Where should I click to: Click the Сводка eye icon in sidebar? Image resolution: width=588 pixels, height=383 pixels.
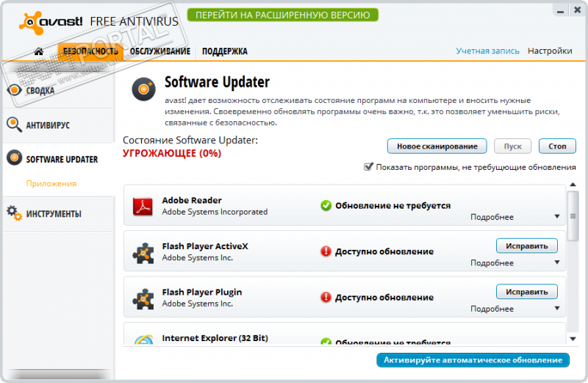[14, 90]
